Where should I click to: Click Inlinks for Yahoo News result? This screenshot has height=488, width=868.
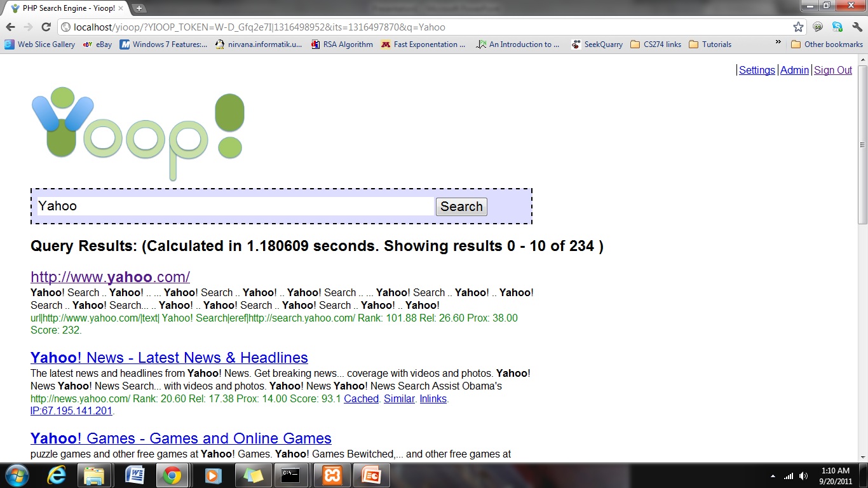tap(433, 399)
